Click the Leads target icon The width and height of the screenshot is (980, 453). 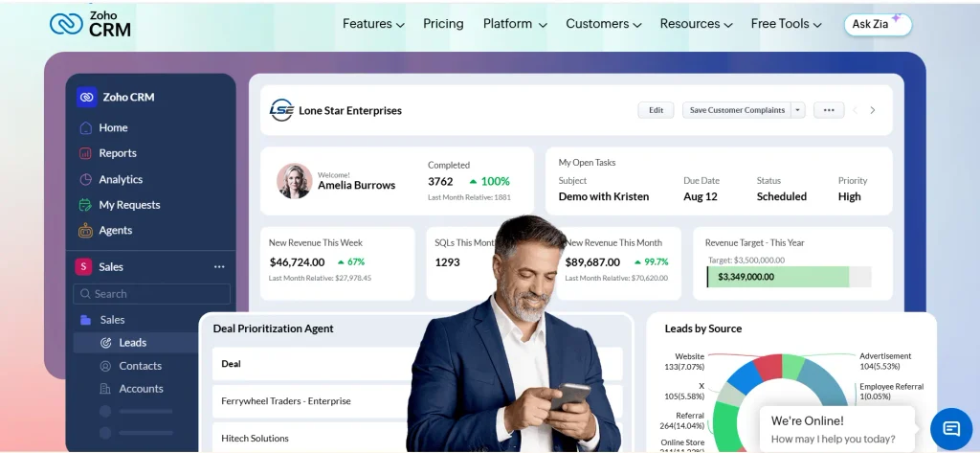(106, 343)
